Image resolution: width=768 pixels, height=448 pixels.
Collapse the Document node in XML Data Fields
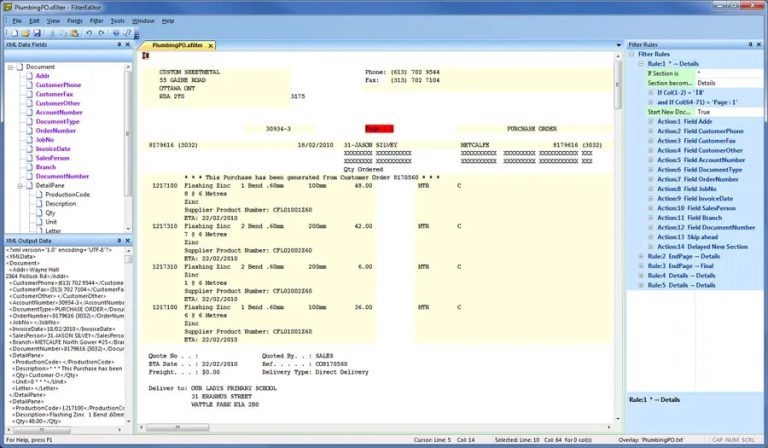click(10, 67)
